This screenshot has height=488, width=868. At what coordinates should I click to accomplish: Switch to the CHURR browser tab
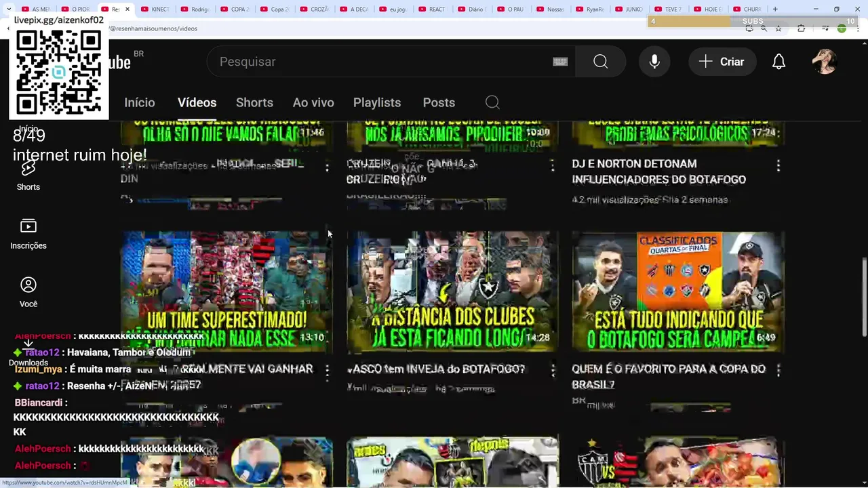coord(747,9)
